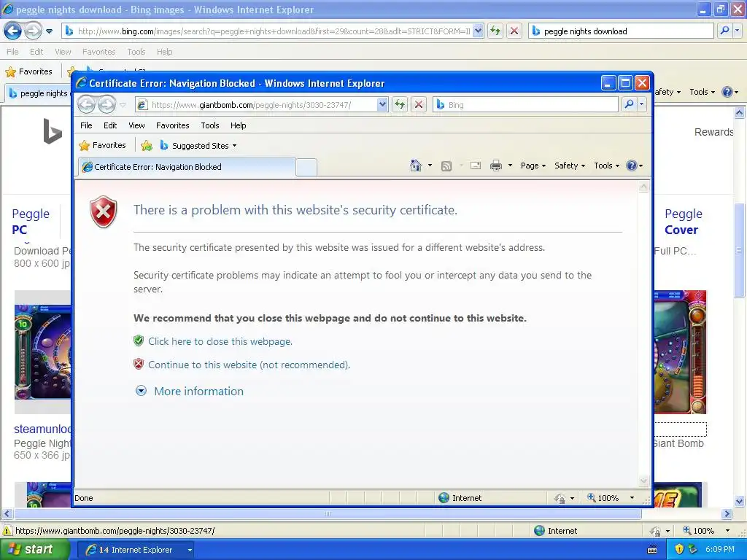Open the Tools menu in Certificate Error menu bar
Viewport: 747px width, 560px height.
click(x=209, y=125)
